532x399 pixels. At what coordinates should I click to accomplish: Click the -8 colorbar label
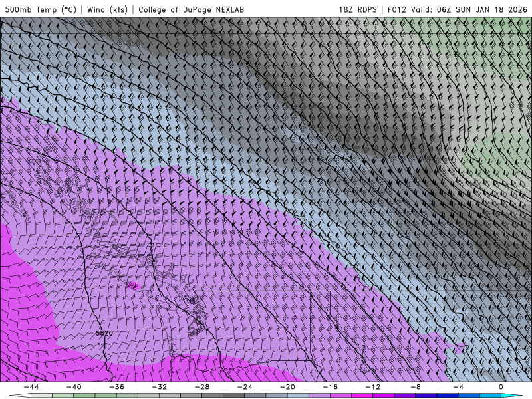pos(416,387)
